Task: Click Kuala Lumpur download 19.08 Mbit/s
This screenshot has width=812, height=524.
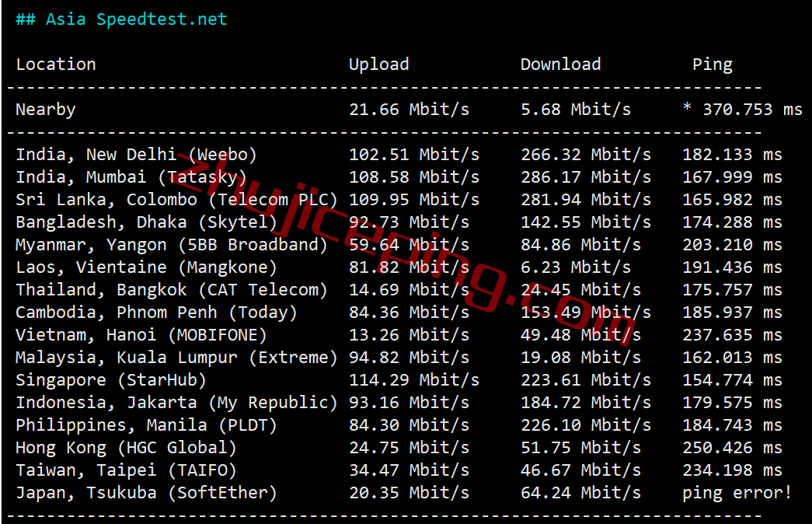Action: [580, 358]
